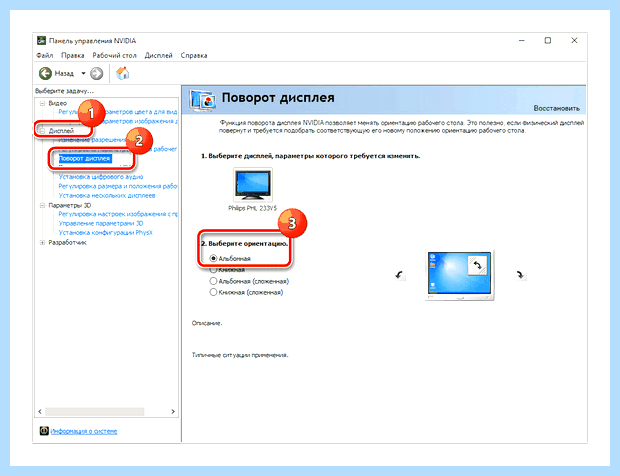Open Установка конфигурации PhysX task
This screenshot has height=476, width=620.
(105, 232)
